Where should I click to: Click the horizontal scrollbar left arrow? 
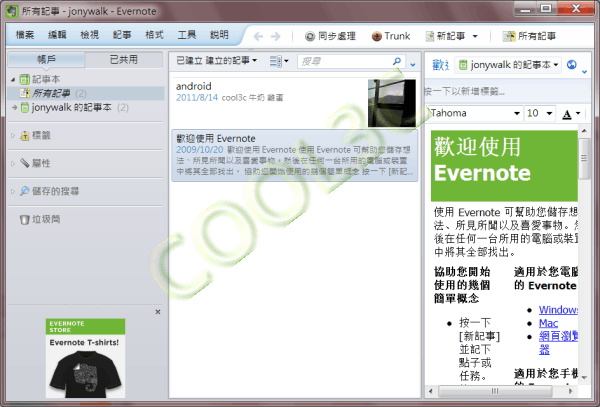pos(430,391)
